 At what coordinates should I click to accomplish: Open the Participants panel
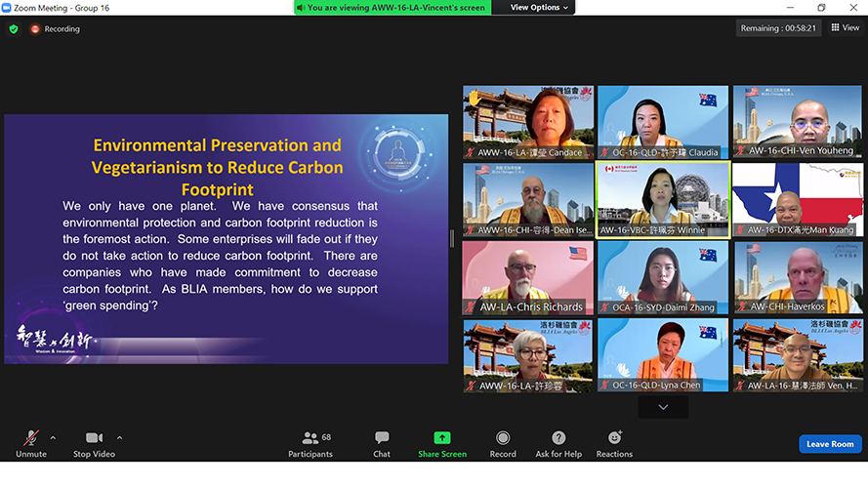pyautogui.click(x=310, y=443)
